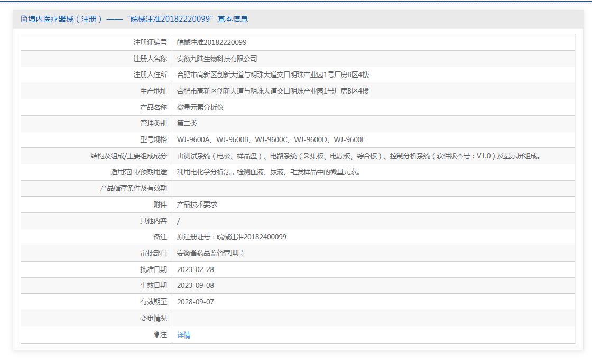Screen dimensions: 592x364
Task: Click the 生产地址 address value
Action: tap(273, 91)
